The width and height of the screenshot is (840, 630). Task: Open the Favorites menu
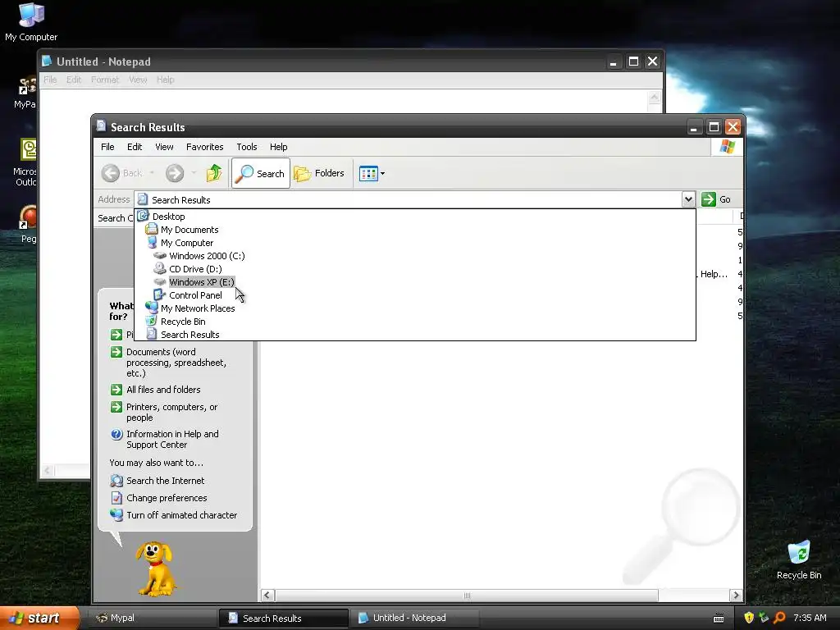point(204,147)
